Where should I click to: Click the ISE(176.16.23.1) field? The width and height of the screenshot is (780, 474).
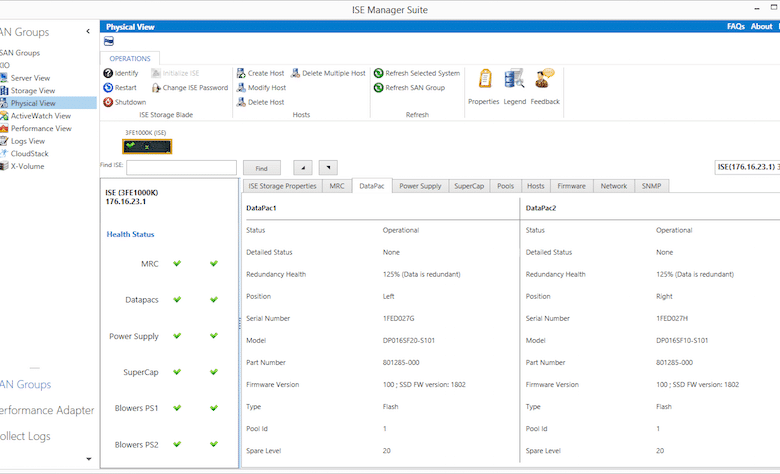pyautogui.click(x=748, y=167)
